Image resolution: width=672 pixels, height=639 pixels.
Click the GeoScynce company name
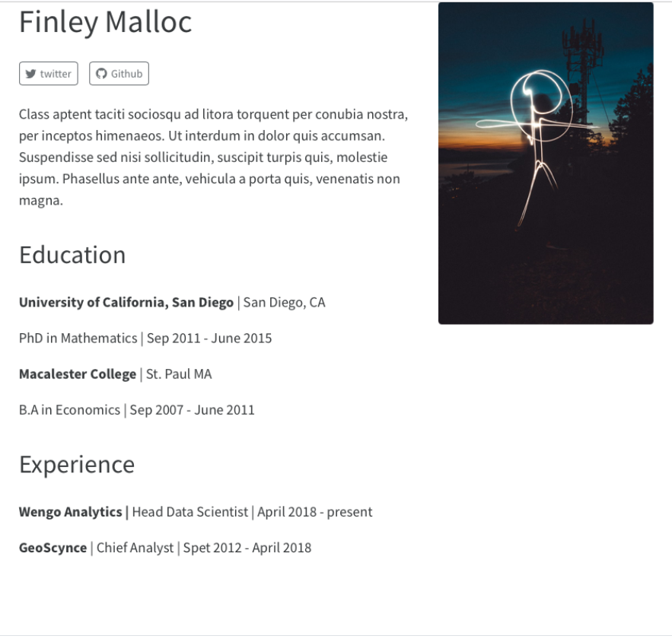click(53, 548)
